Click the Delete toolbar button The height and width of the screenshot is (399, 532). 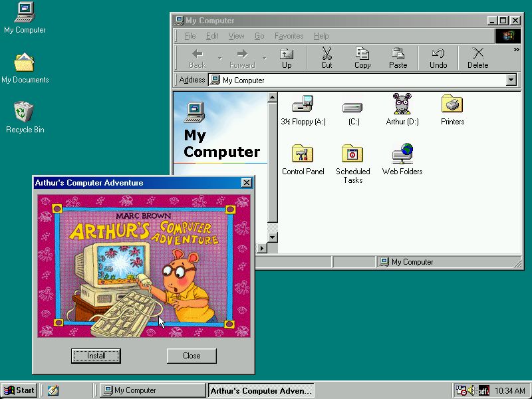pos(477,59)
